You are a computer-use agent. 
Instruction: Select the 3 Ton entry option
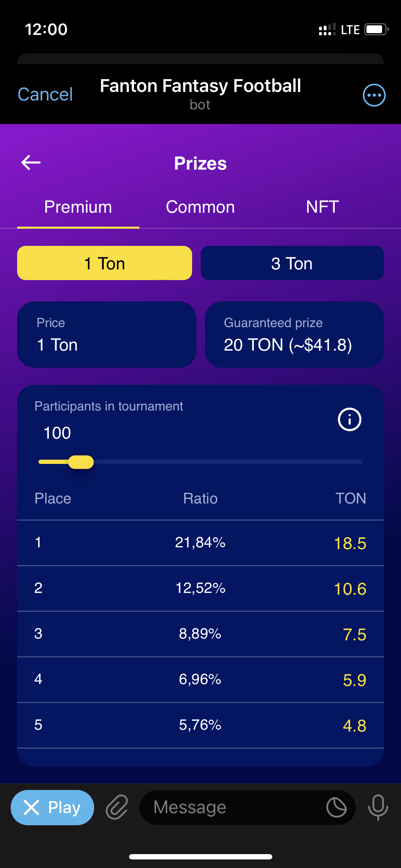pos(292,263)
